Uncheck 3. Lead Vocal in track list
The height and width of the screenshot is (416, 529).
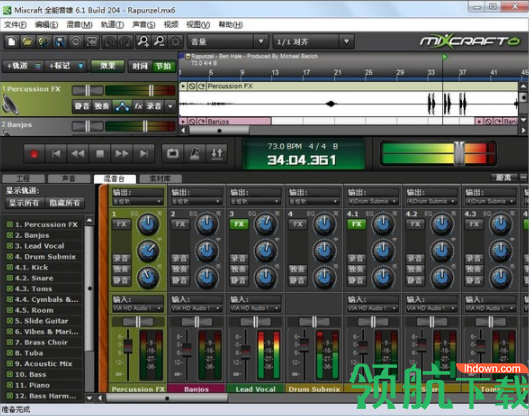point(10,246)
